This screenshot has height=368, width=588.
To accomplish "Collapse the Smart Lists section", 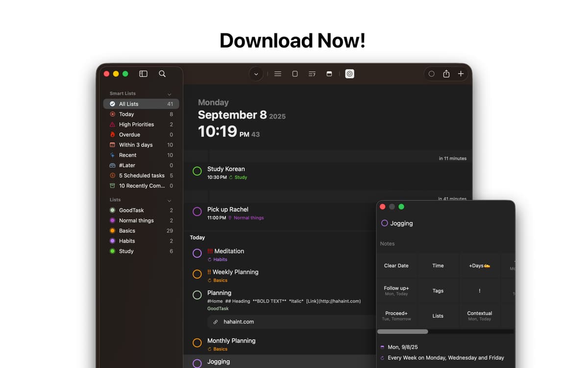I will click(x=170, y=94).
